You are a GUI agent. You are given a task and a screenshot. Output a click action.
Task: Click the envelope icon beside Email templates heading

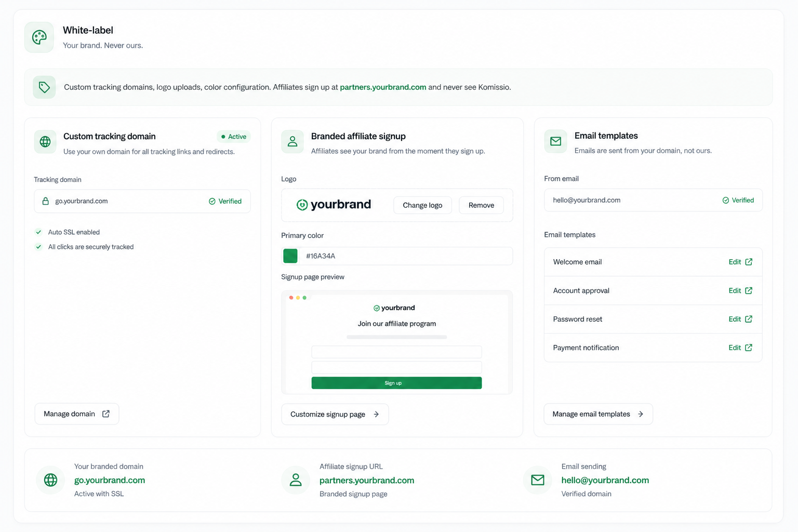click(555, 141)
